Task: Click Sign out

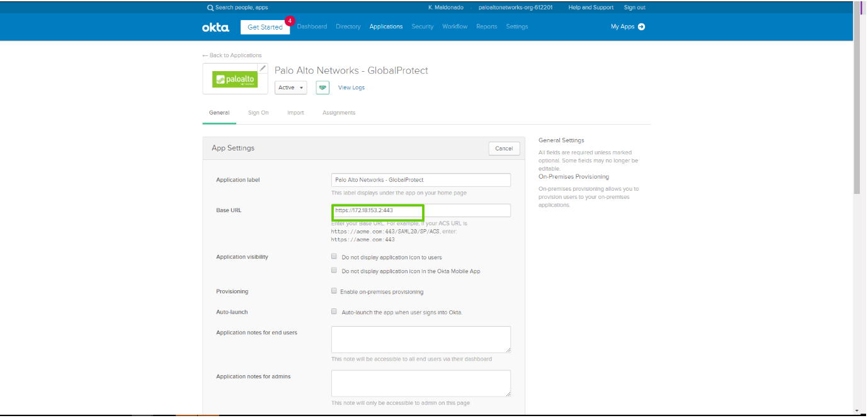Action: point(635,8)
